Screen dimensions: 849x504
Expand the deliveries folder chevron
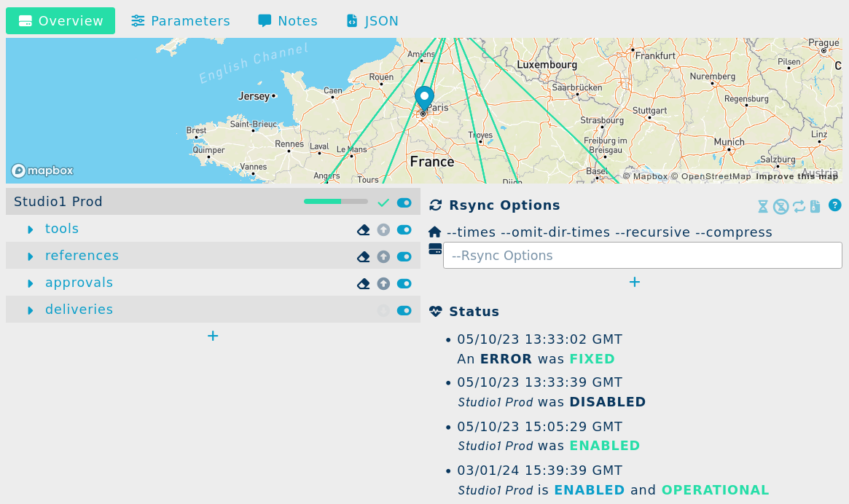[x=31, y=310]
